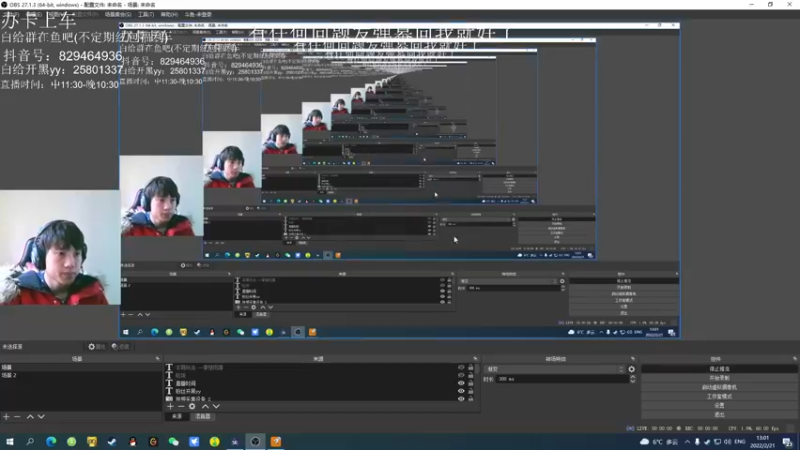Adjust transition duration stepper arrows
Viewport: 800px width, 450px height.
click(633, 379)
